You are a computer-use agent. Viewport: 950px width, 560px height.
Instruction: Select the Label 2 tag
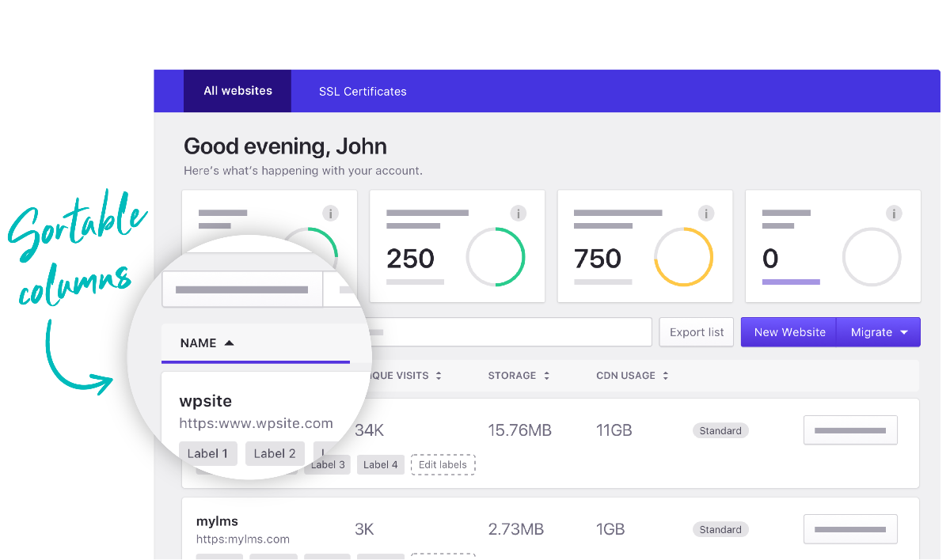pyautogui.click(x=275, y=453)
